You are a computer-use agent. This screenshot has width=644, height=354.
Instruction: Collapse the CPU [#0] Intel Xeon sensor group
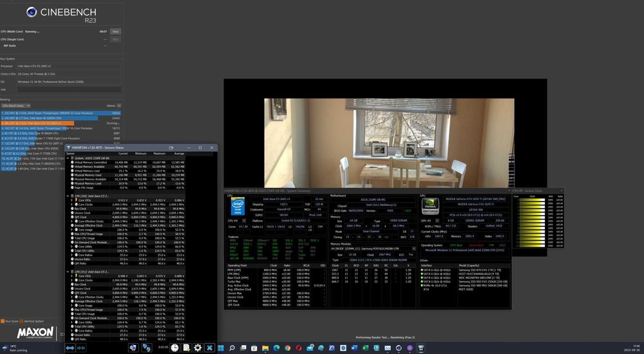pos(68,196)
